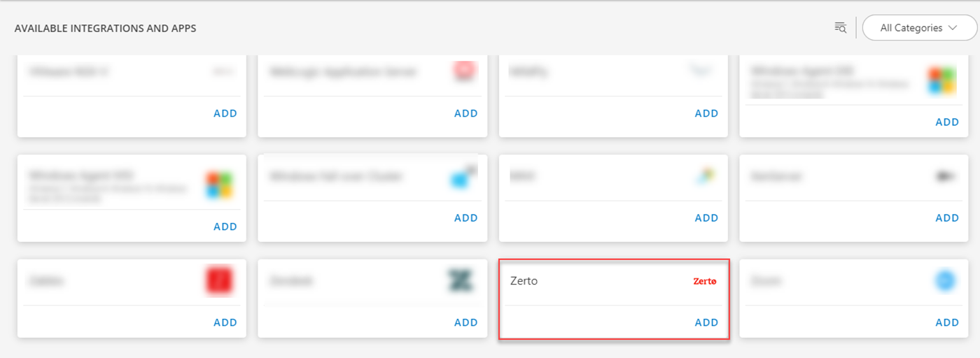
Task: Click the dark XenServer icon
Action: [946, 177]
